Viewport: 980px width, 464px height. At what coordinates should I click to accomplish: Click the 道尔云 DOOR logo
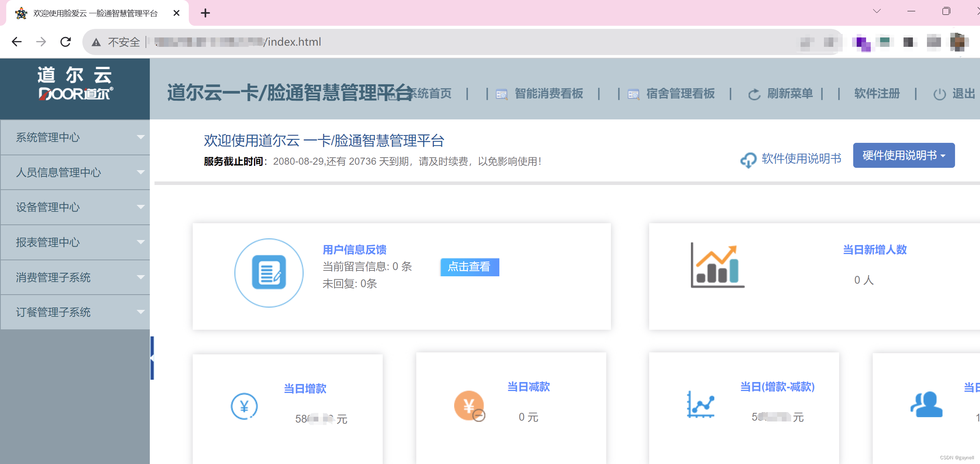(75, 84)
